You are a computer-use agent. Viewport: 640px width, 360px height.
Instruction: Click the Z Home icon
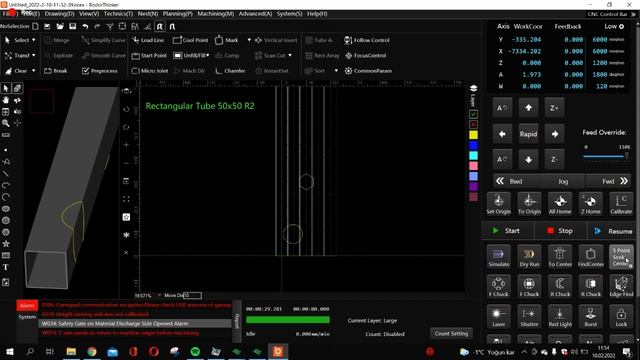591,204
